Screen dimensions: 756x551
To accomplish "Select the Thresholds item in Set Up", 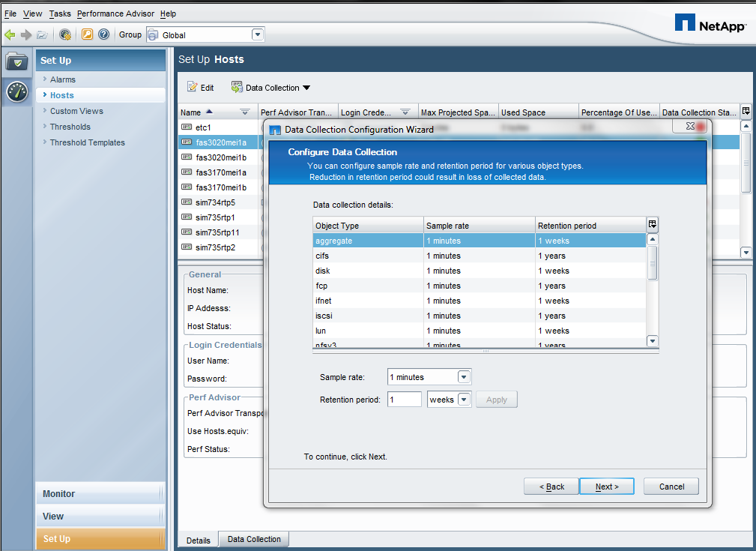I will (70, 127).
